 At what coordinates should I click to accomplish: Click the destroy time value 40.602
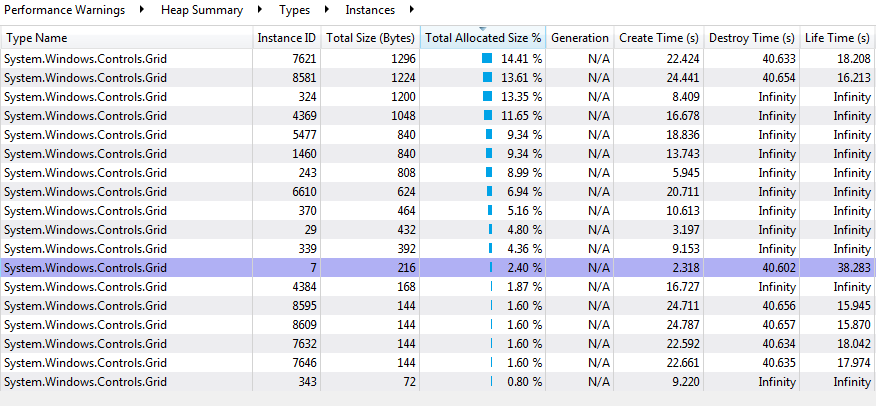coord(779,268)
